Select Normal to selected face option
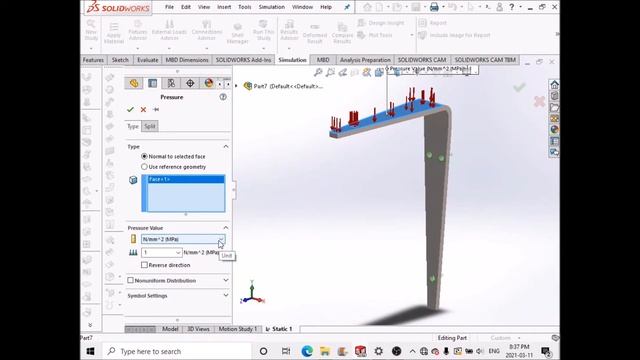 point(144,156)
